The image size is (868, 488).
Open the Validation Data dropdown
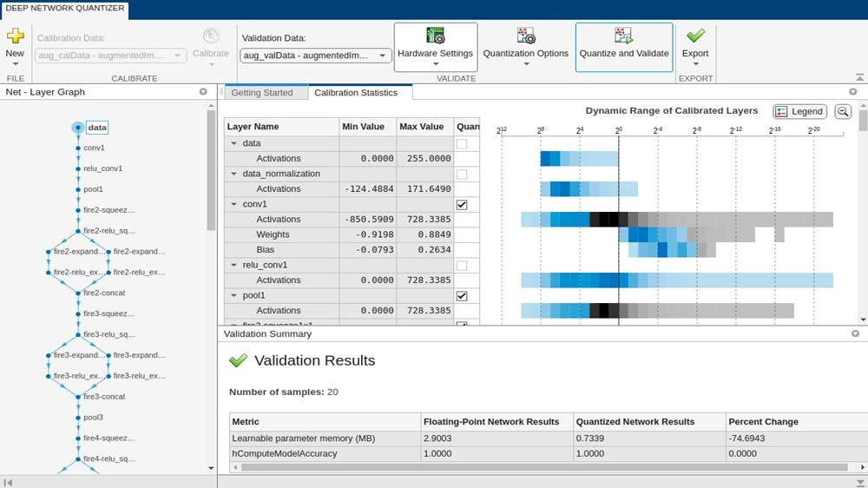(315, 56)
